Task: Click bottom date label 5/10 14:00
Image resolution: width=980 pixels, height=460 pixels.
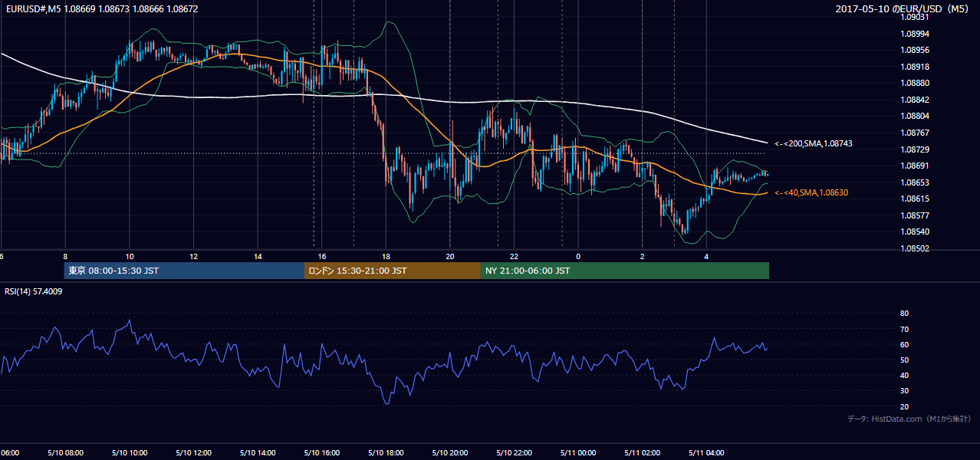Action: coord(258,452)
